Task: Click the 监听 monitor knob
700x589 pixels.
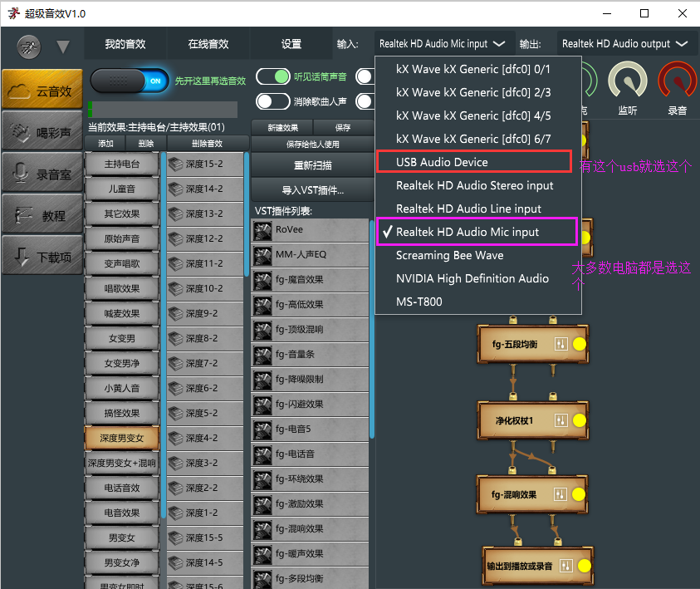Action: [x=628, y=84]
